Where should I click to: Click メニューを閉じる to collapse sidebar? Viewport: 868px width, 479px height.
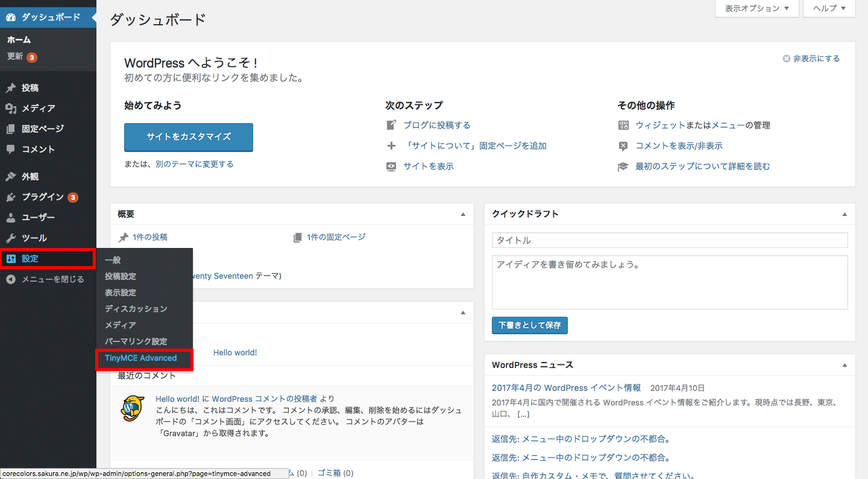coord(53,279)
